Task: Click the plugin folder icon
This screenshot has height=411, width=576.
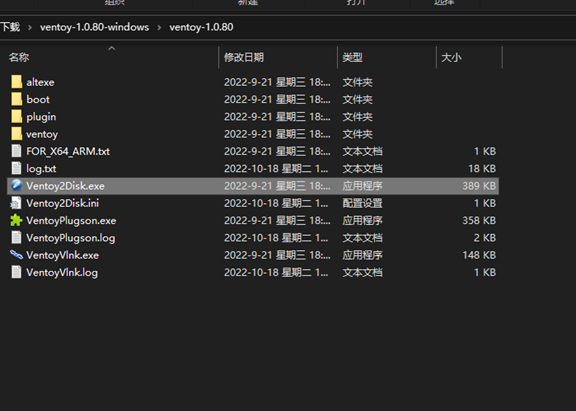Action: (x=17, y=116)
